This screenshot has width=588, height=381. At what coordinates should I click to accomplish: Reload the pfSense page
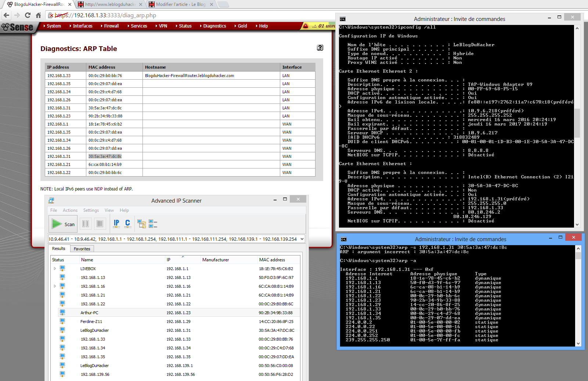point(28,15)
